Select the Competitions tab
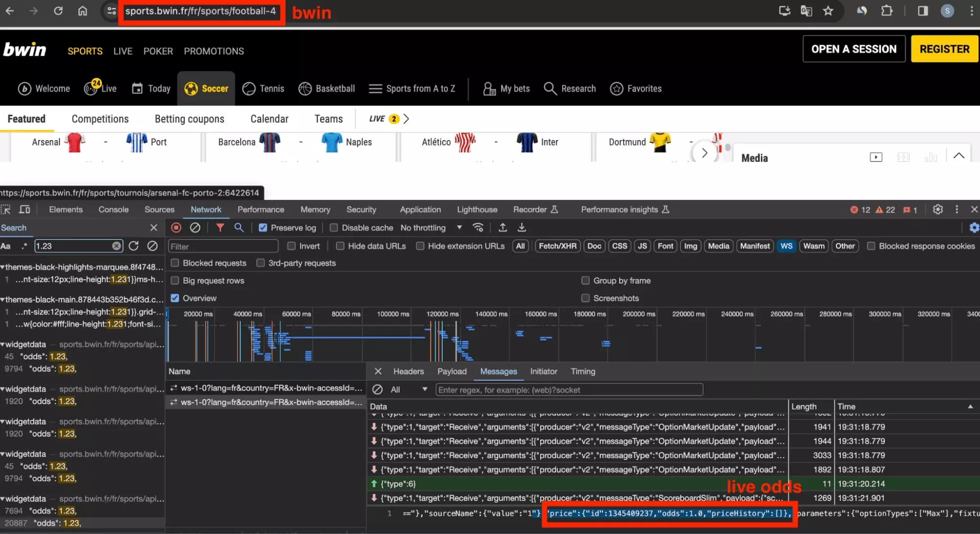 (x=100, y=119)
